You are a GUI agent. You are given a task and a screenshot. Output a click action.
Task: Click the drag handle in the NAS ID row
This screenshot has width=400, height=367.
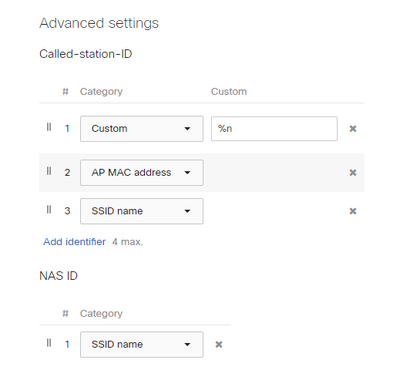click(49, 343)
